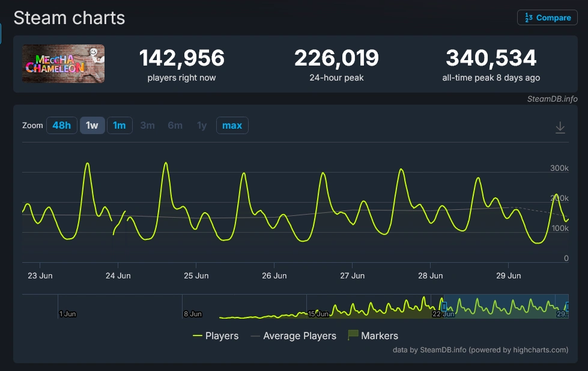Click the 100k y-axis label

(560, 228)
